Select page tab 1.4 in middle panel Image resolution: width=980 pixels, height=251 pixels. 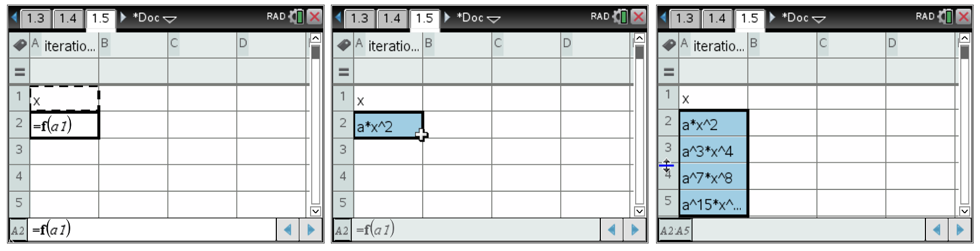[392, 19]
